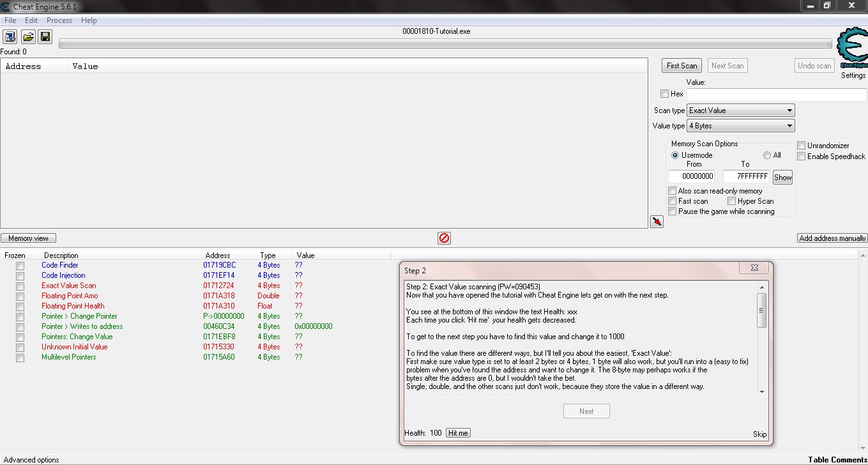Freeze the Exact Value Scan entry
The image size is (868, 465).
20,286
